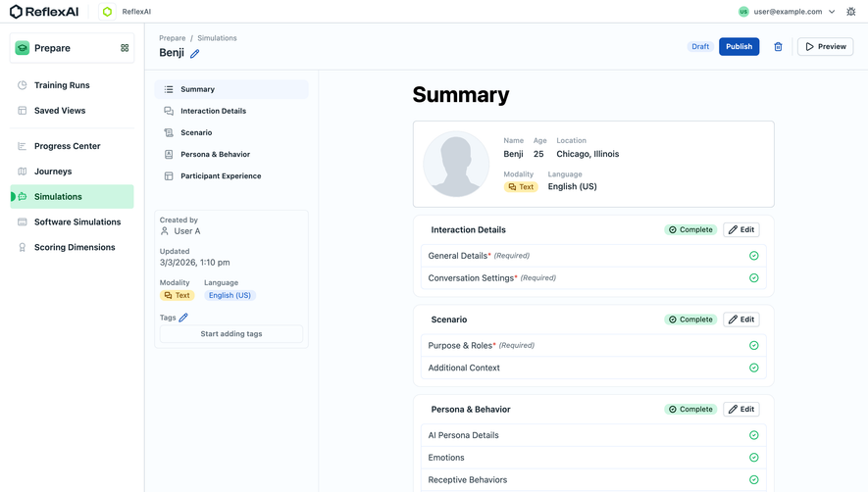Click Complete badge for Scenario
Screen dimensions: 868x492
click(690, 320)
